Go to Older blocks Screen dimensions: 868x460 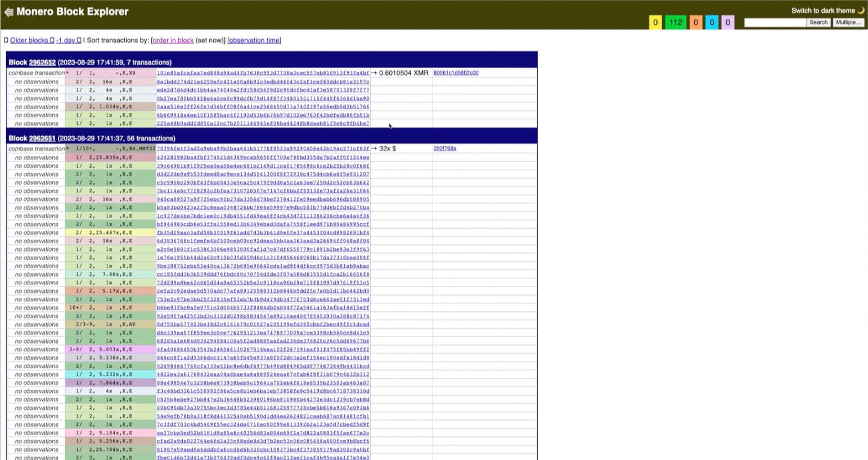(29, 40)
